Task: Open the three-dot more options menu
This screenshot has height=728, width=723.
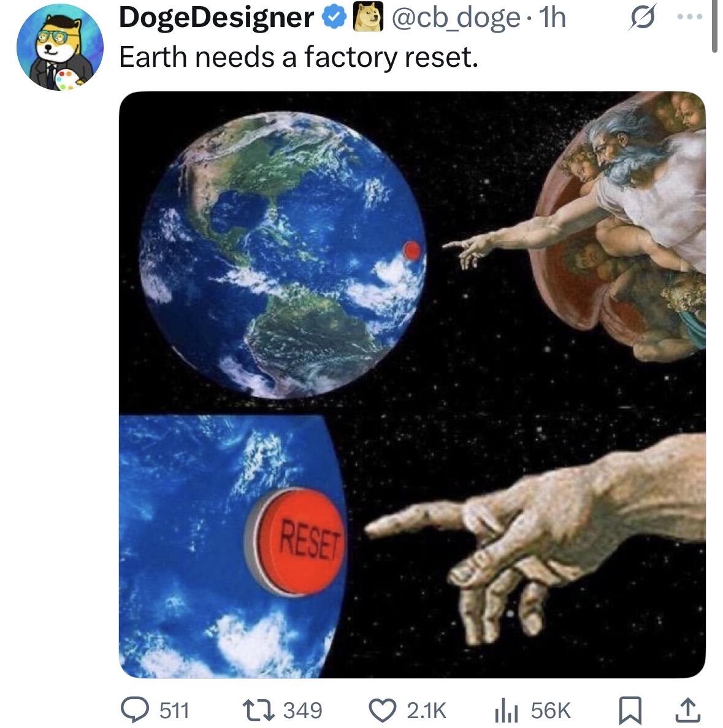Action: coord(689,17)
